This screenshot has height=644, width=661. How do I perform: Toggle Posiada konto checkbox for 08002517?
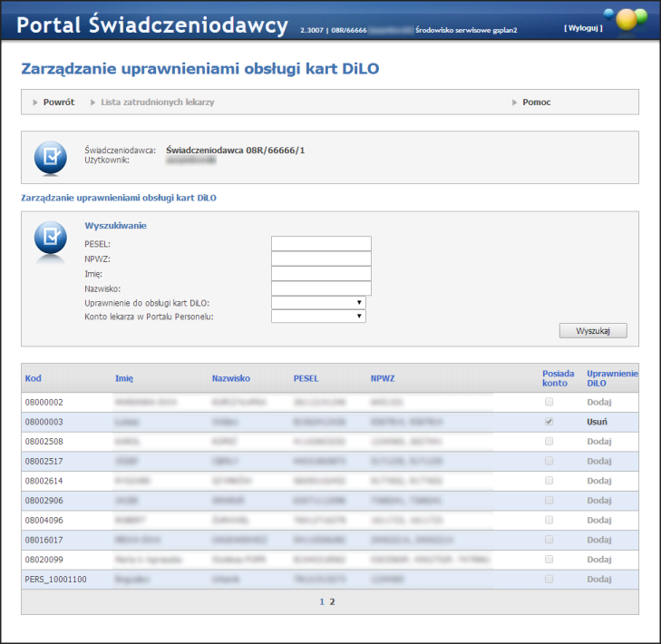[549, 461]
